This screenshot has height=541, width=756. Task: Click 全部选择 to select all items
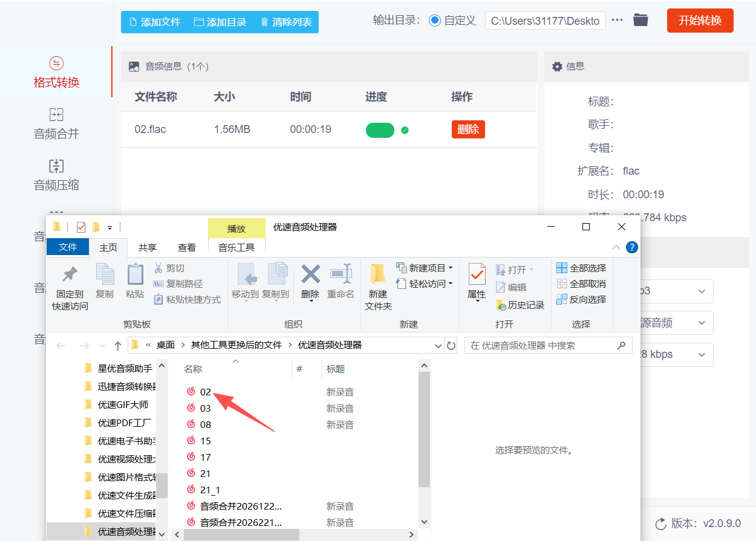(x=581, y=267)
